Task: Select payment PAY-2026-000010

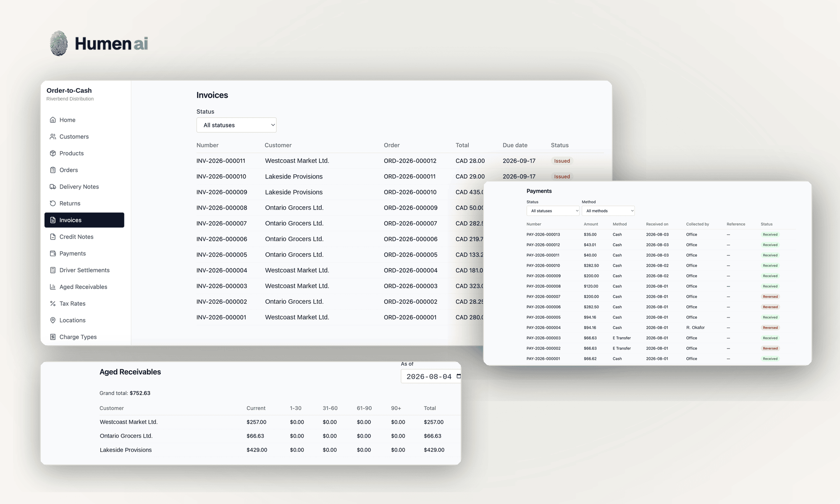Action: 543,265
